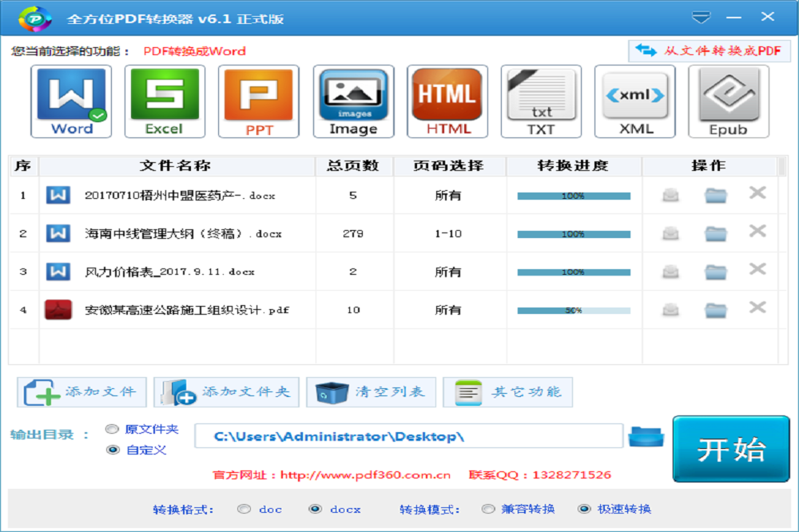This screenshot has height=532, width=799.
Task: Select the HTML conversion format icon
Action: [447, 100]
